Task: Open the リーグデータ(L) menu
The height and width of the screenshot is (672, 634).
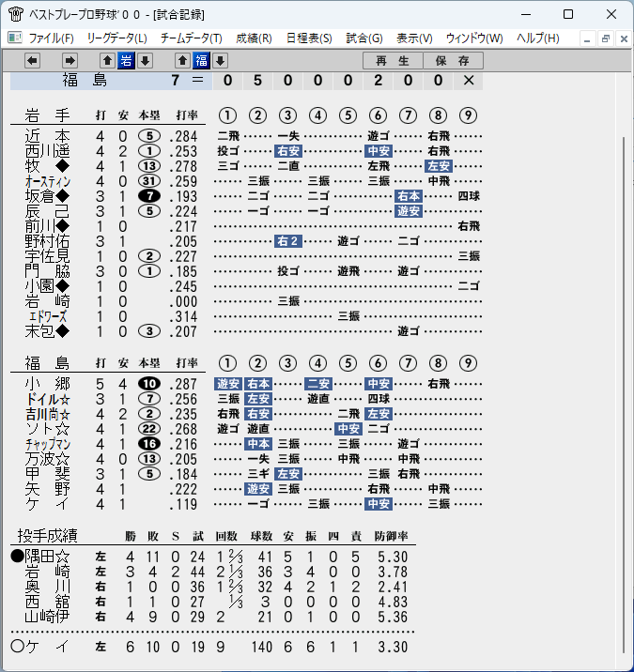Action: [x=116, y=38]
